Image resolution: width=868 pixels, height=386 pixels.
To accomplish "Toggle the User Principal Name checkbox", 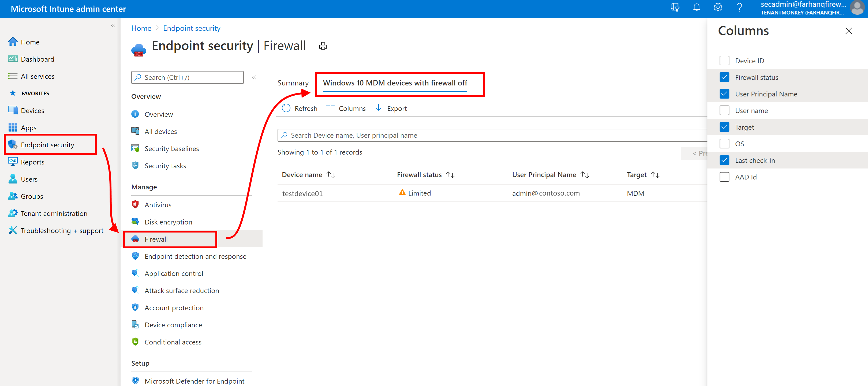I will [725, 93].
